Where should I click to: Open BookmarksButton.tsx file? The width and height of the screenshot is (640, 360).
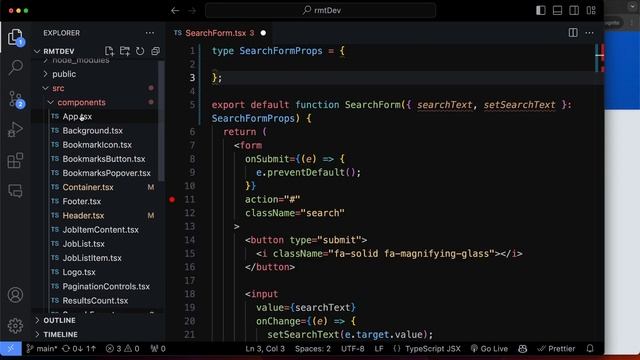104,159
